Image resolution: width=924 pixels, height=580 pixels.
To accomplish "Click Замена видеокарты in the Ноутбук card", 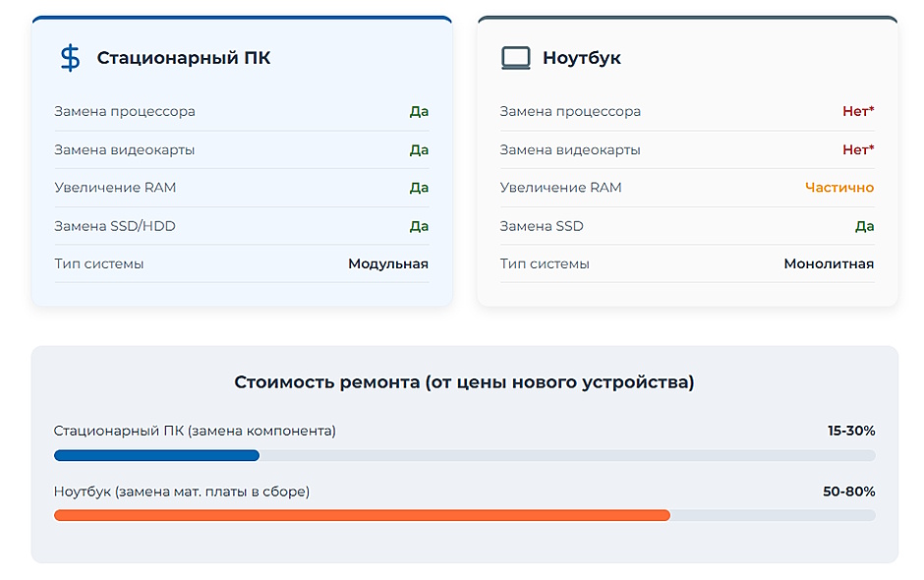I will (570, 149).
